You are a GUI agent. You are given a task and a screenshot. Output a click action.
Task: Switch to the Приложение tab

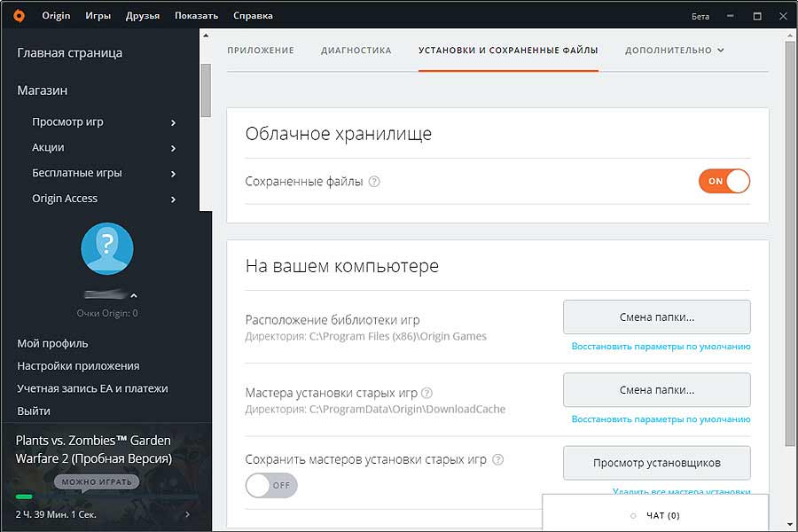click(x=261, y=50)
